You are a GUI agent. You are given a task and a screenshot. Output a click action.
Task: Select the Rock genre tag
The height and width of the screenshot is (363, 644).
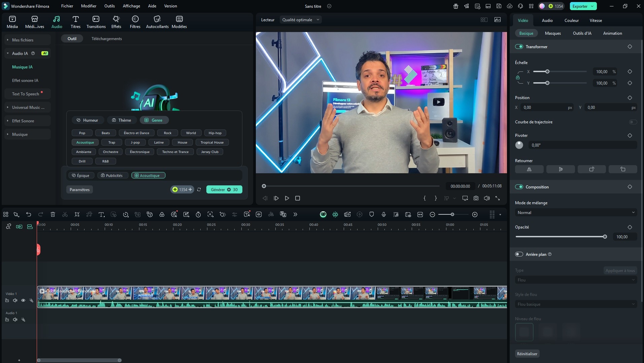(168, 133)
